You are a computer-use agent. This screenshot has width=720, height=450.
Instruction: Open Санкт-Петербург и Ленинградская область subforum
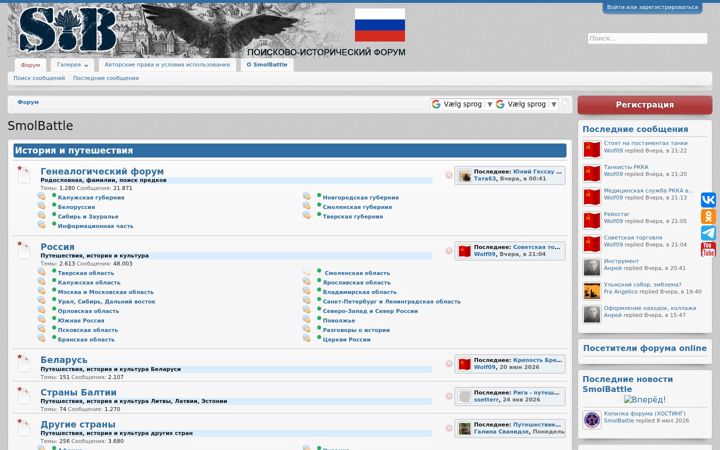392,302
